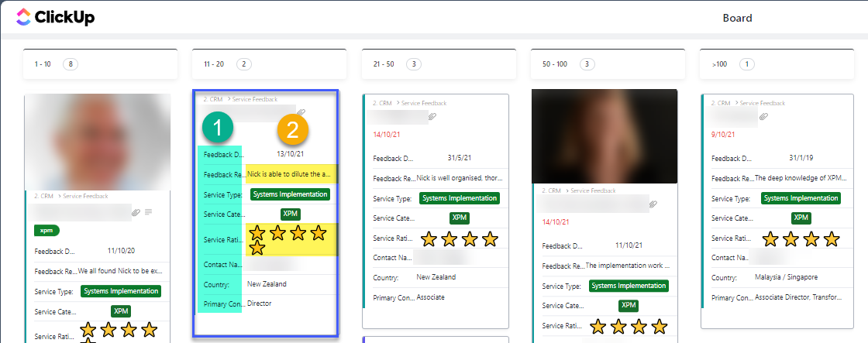Click the >100 column header
868x343 pixels.
point(777,64)
